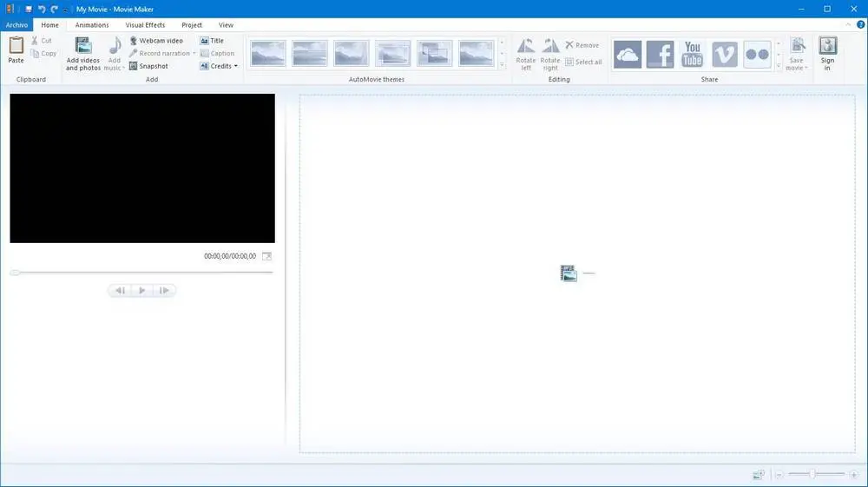This screenshot has height=487, width=868.
Task: Click the Help question mark icon
Action: [860, 24]
